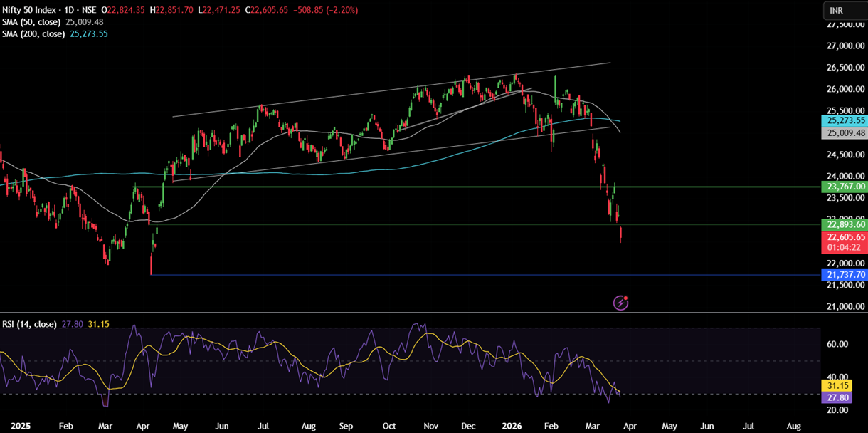
Task: Click the blue 25,273.55 price axis label
Action: [844, 121]
